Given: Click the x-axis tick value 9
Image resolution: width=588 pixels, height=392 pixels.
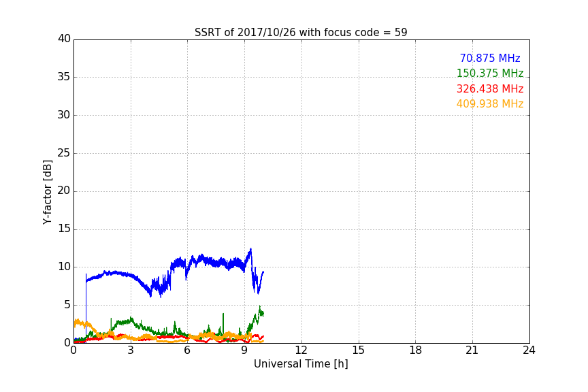Looking at the screenshot, I should click(244, 350).
